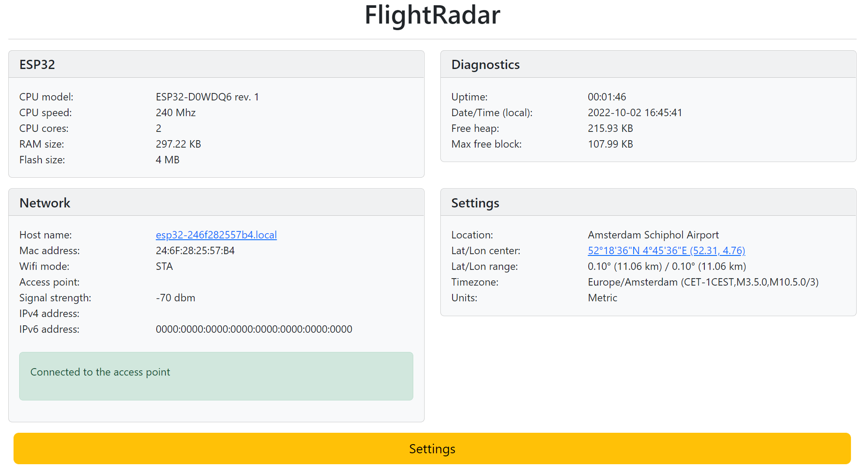Click the 297.22 KB RAM size value

pos(178,144)
